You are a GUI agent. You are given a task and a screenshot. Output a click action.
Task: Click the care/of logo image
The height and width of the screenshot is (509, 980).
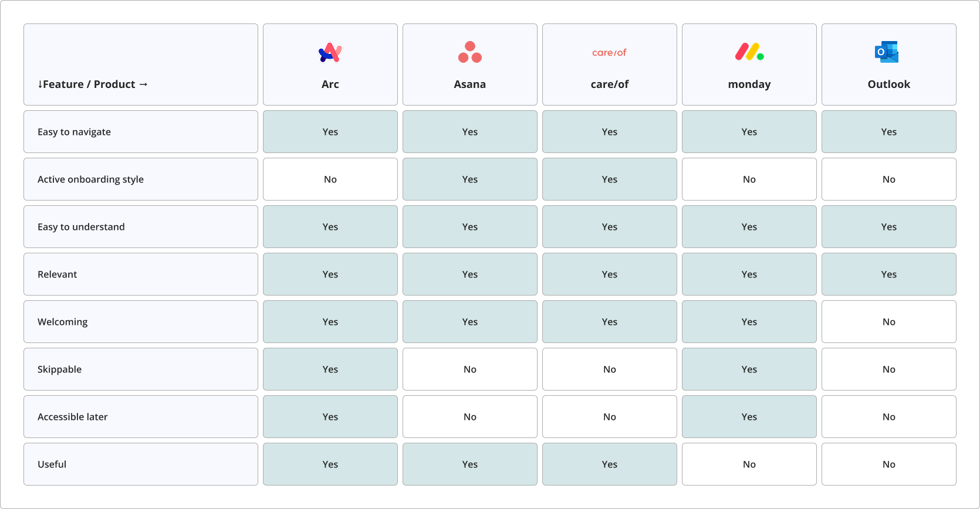[610, 52]
